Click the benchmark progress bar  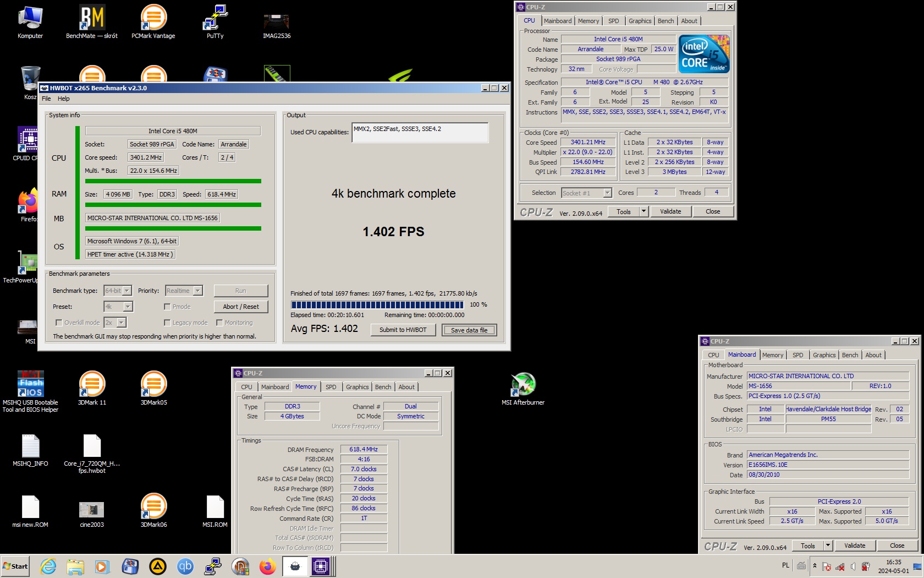click(x=377, y=304)
